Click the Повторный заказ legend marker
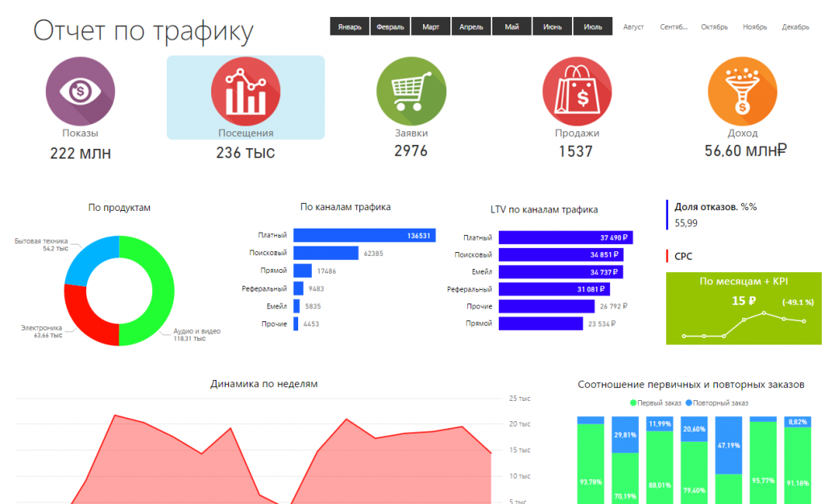Viewport: 825px width, 504px height. tap(689, 403)
